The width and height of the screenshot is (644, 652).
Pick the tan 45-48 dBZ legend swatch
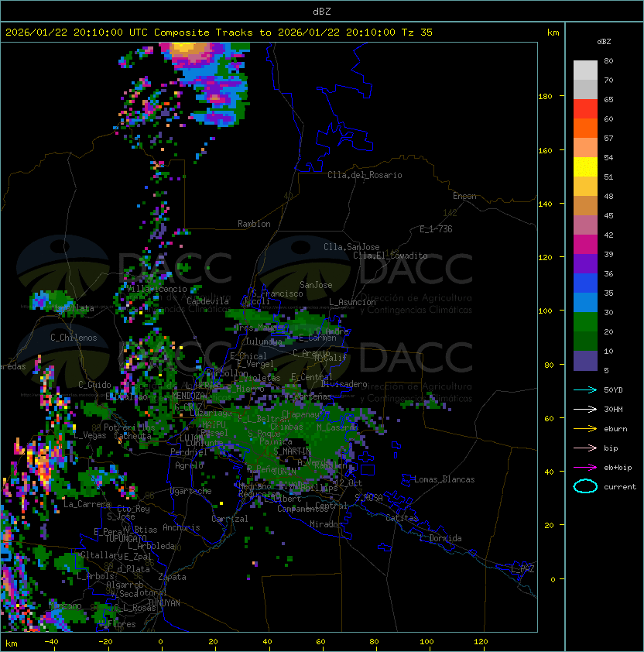click(585, 206)
